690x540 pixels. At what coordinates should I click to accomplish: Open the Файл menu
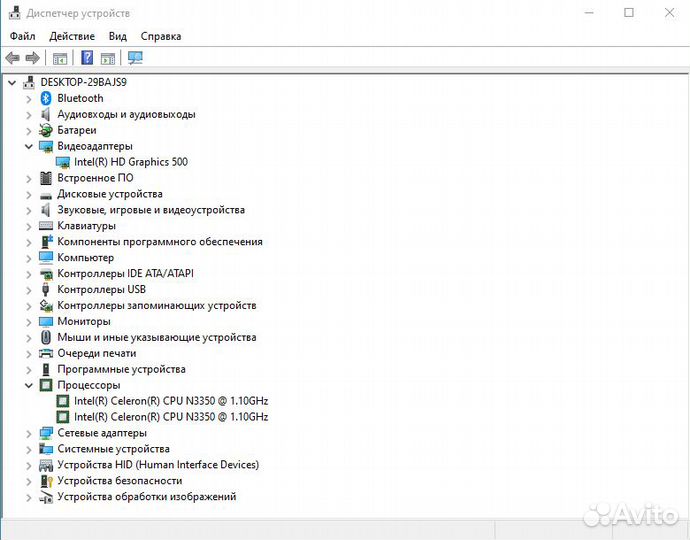tap(22, 36)
